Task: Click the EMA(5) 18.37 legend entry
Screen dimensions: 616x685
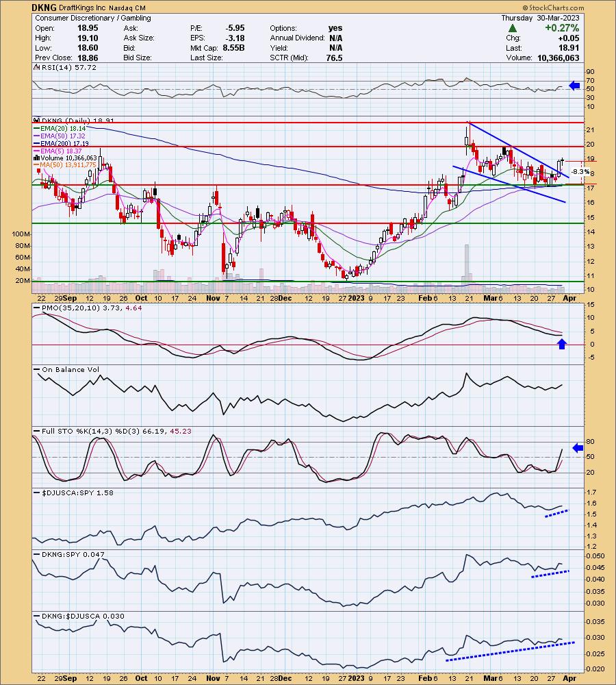Action: click(x=57, y=151)
